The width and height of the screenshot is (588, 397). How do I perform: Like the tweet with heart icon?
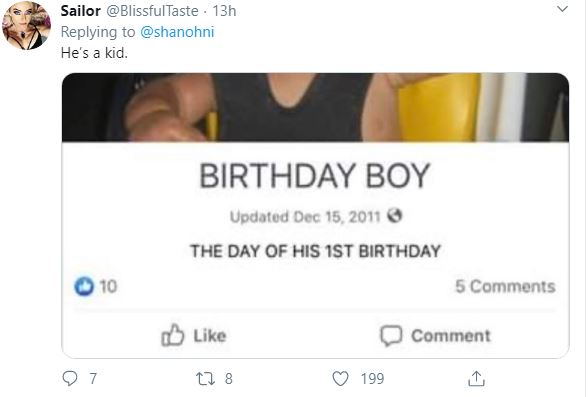pos(340,378)
